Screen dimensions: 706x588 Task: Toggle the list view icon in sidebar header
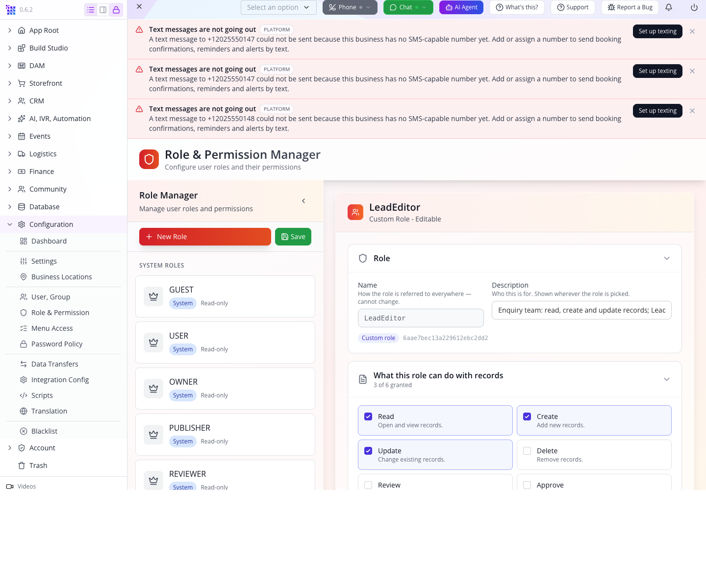pyautogui.click(x=91, y=10)
